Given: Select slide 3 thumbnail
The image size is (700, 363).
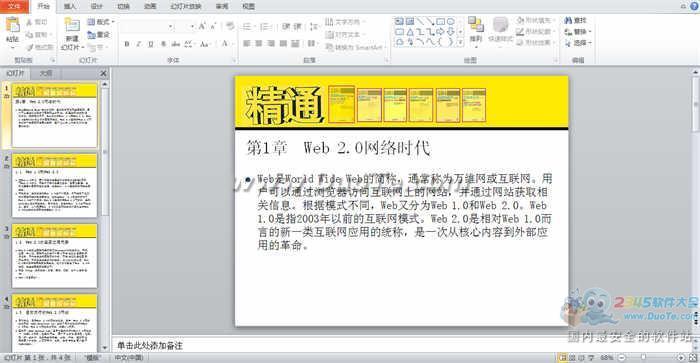Looking at the screenshot, I should (x=54, y=256).
